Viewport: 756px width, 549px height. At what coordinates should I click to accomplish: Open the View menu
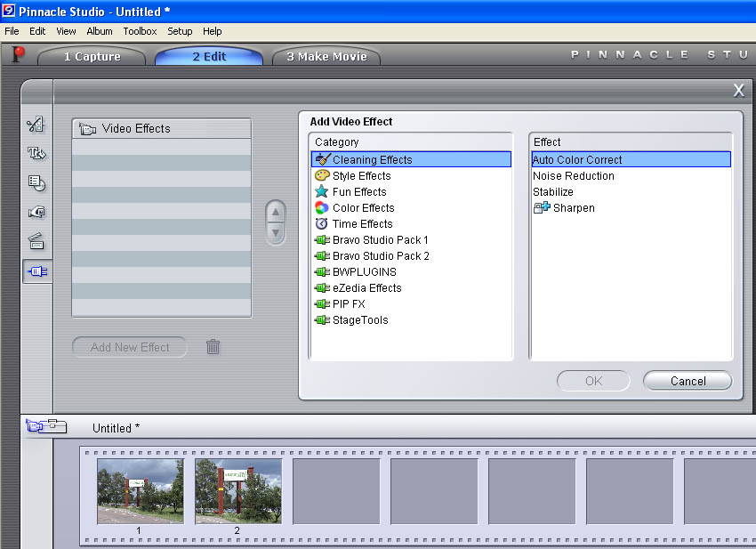coord(66,31)
